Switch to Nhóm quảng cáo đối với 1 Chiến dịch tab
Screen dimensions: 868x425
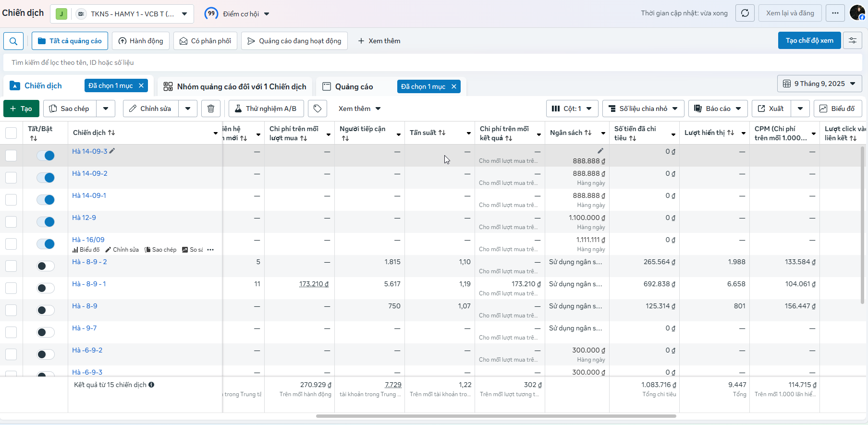235,86
